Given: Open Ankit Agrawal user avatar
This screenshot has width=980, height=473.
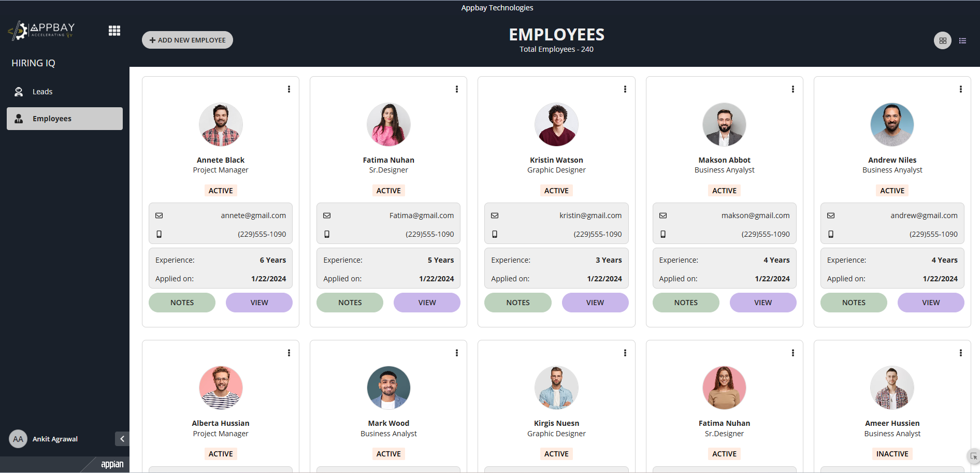Looking at the screenshot, I should click(x=18, y=439).
